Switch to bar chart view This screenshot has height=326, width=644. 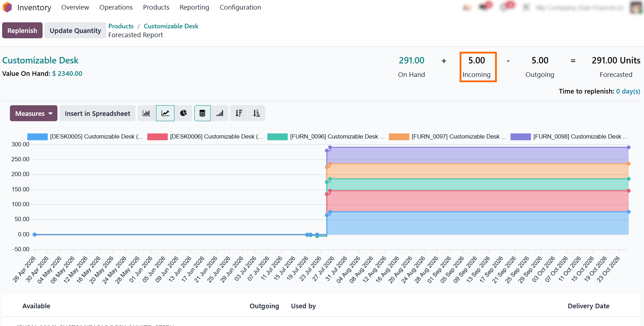[146, 113]
